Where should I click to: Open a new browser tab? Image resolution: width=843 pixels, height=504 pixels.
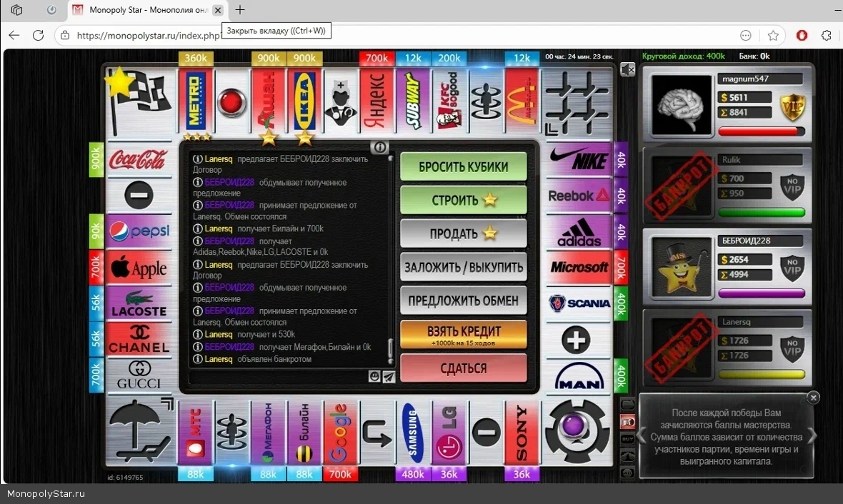[240, 10]
